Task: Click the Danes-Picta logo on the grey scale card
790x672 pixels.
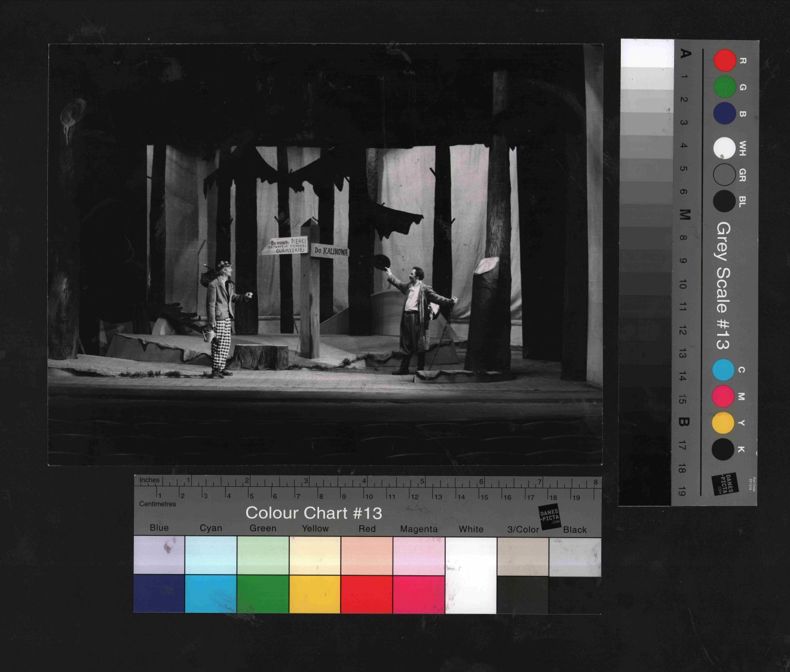Action: coord(726,483)
